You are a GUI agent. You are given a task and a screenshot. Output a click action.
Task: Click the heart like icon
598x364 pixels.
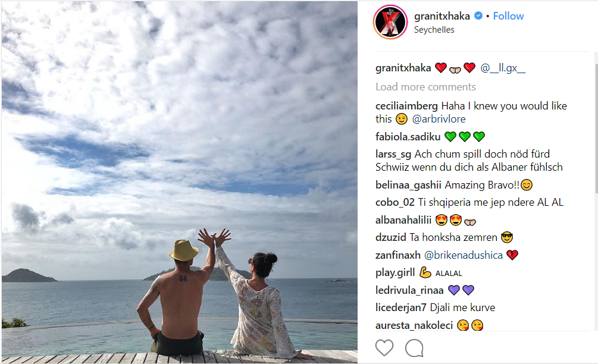pyautogui.click(x=384, y=347)
